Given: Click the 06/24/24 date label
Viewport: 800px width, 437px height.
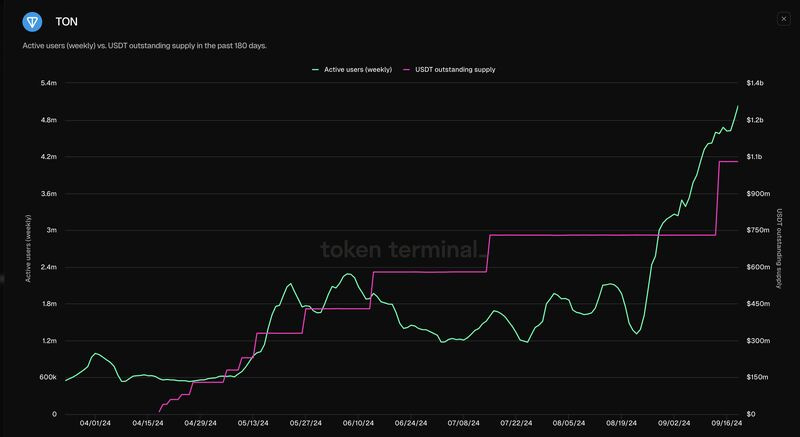Looking at the screenshot, I should coord(411,424).
